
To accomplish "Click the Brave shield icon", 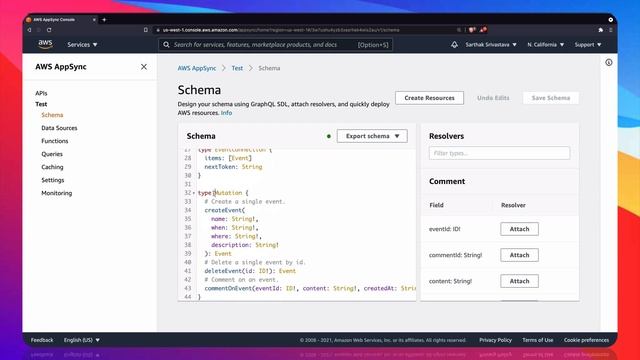I will [x=472, y=30].
